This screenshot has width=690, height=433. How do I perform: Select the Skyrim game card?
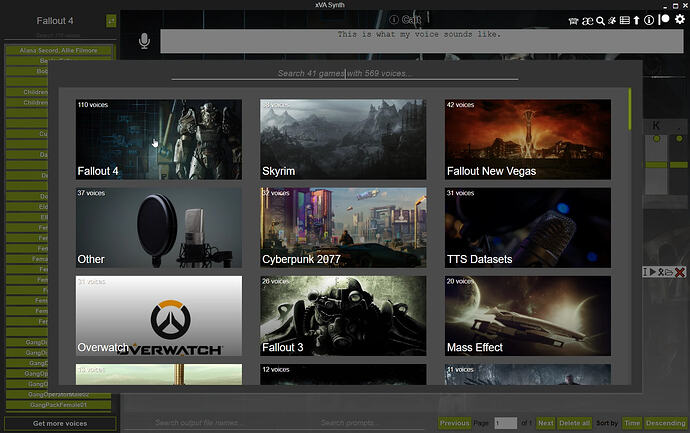[343, 139]
